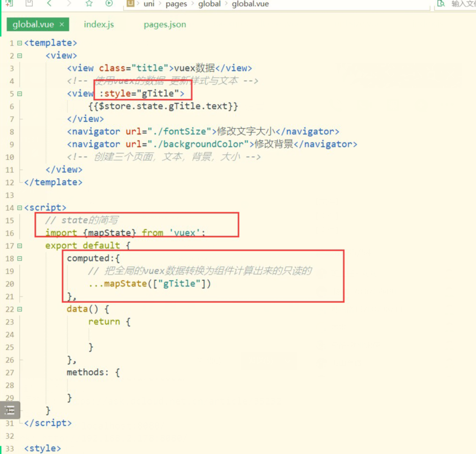
Task: Click the '<script>' tag on line 14
Action: pyautogui.click(x=45, y=207)
